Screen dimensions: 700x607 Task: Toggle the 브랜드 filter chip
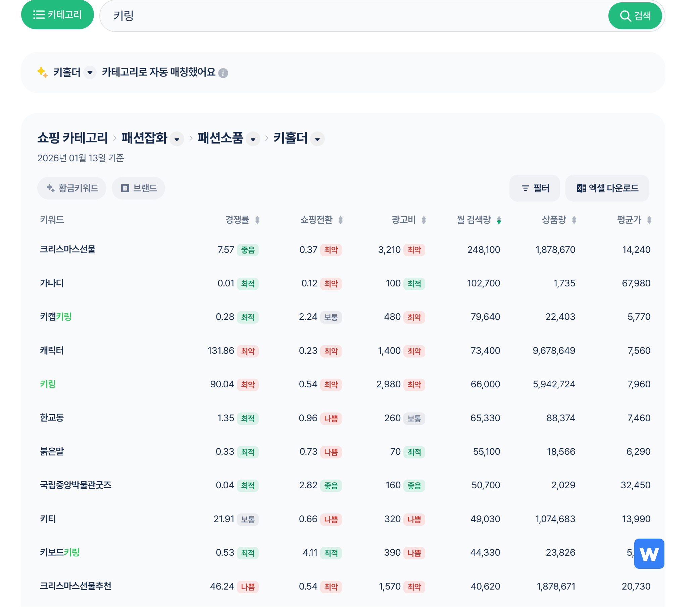pyautogui.click(x=138, y=188)
